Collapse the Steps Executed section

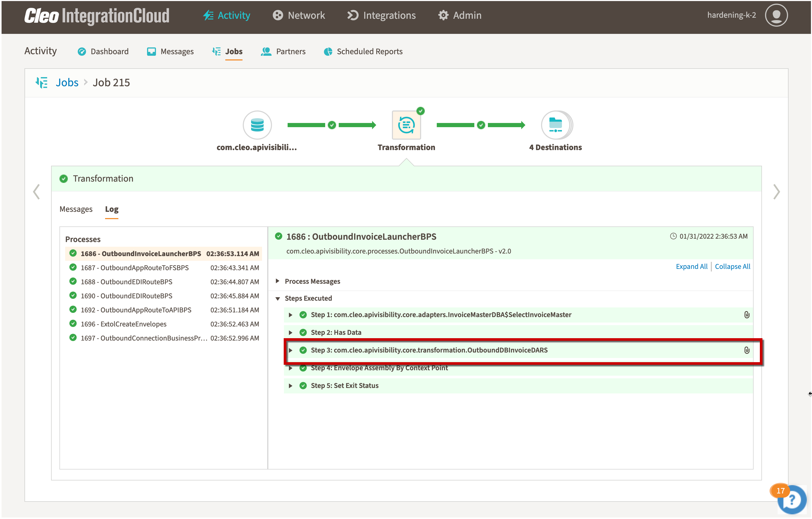277,299
